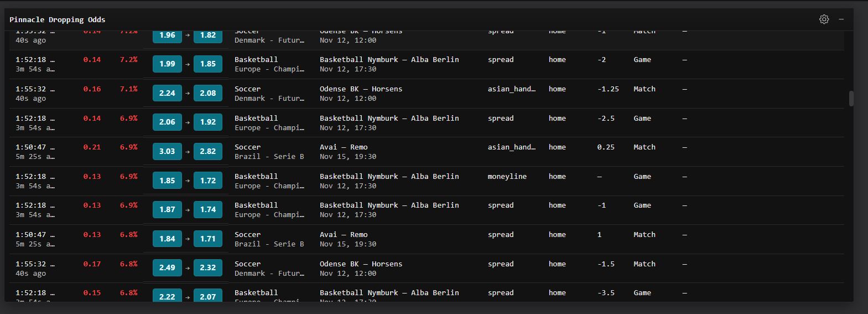Select the 1.72 moneyline odds badge
The width and height of the screenshot is (868, 314).
point(208,181)
